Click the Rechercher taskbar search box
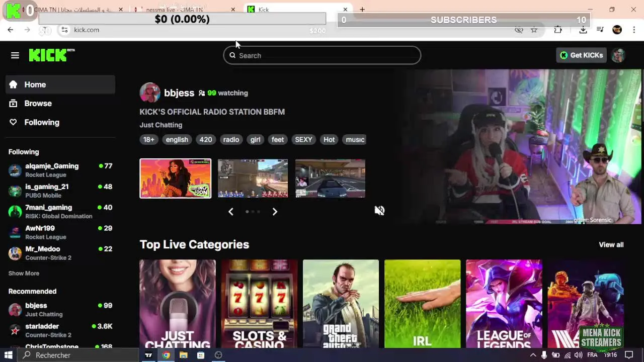This screenshot has width=644, height=362. click(x=78, y=355)
